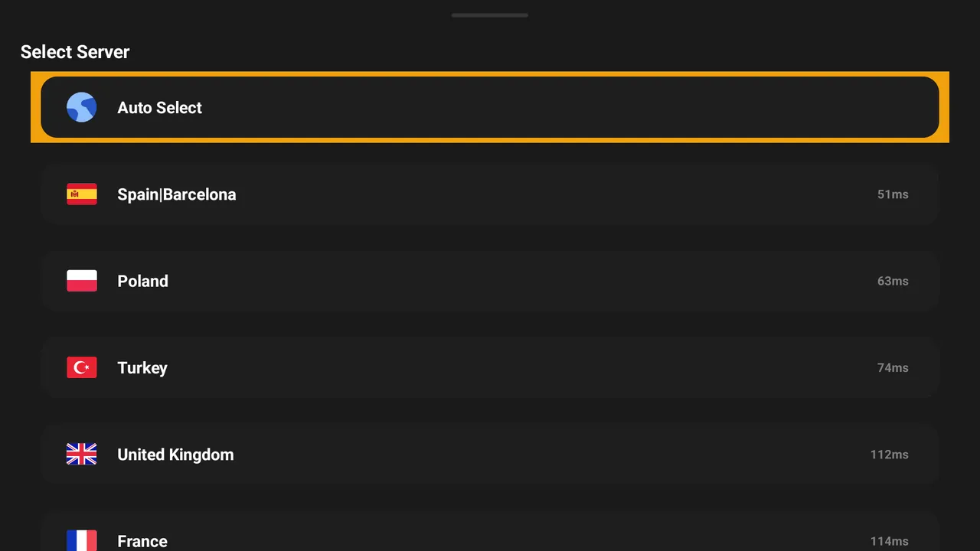Screen dimensions: 980x551
Task: Click the 63ms ping value
Action: 893,281
